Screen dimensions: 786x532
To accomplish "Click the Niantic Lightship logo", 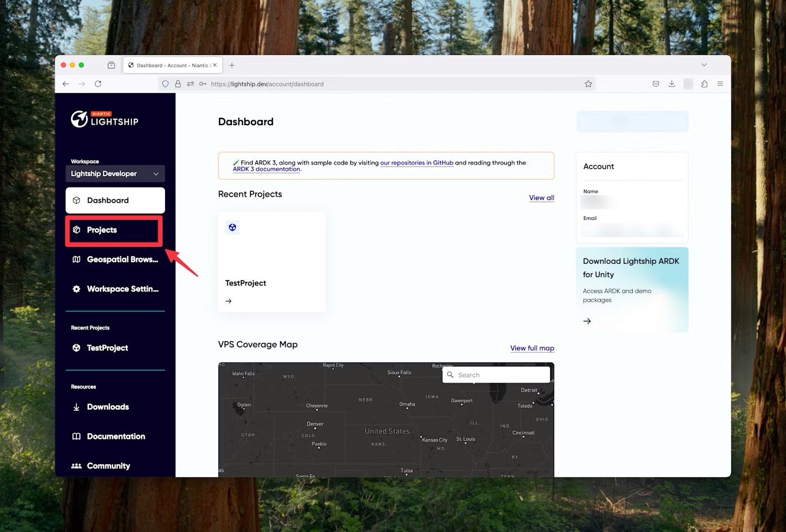I will coord(104,119).
